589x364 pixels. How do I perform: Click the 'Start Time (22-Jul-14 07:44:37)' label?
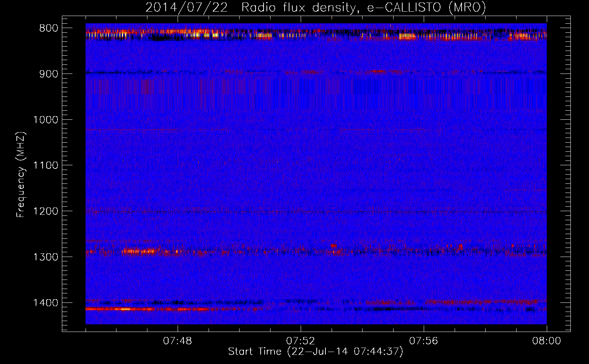(x=316, y=352)
